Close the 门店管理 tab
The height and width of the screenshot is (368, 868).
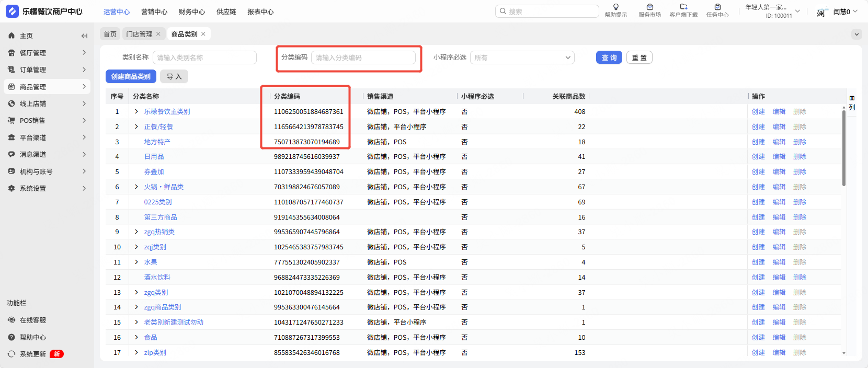(x=158, y=34)
